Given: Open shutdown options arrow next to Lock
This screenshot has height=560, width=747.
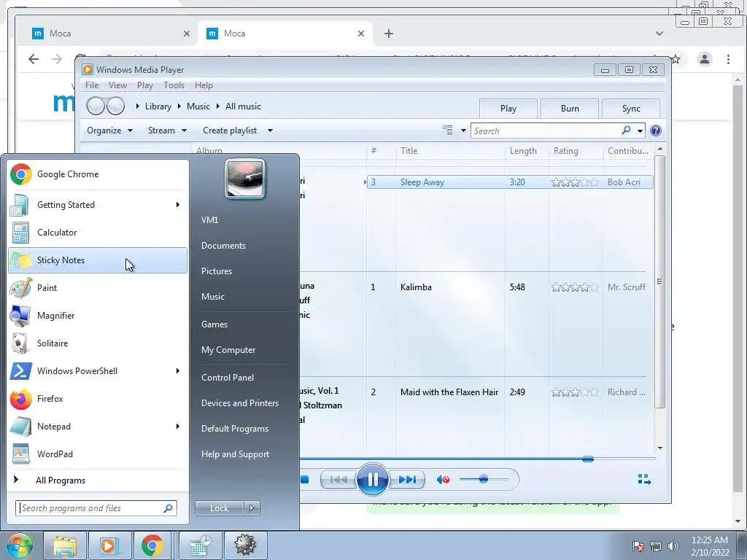Looking at the screenshot, I should tap(252, 508).
